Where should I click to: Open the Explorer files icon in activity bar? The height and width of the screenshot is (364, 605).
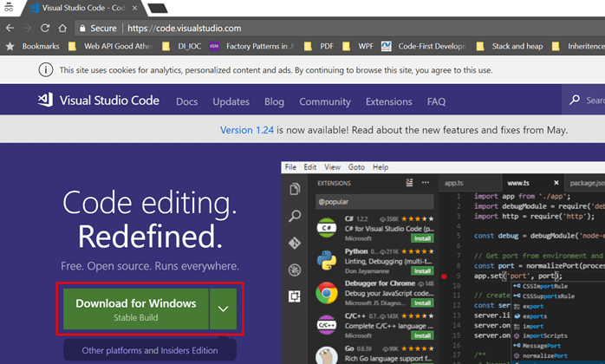tap(295, 189)
